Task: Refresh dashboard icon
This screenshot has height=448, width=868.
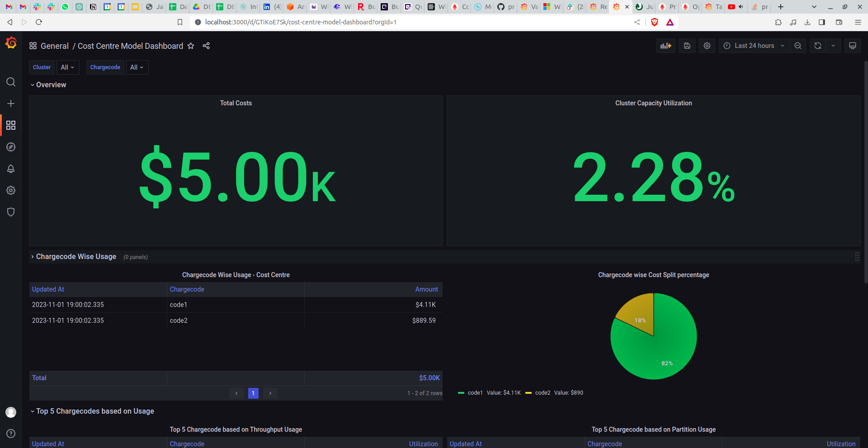Action: point(818,46)
